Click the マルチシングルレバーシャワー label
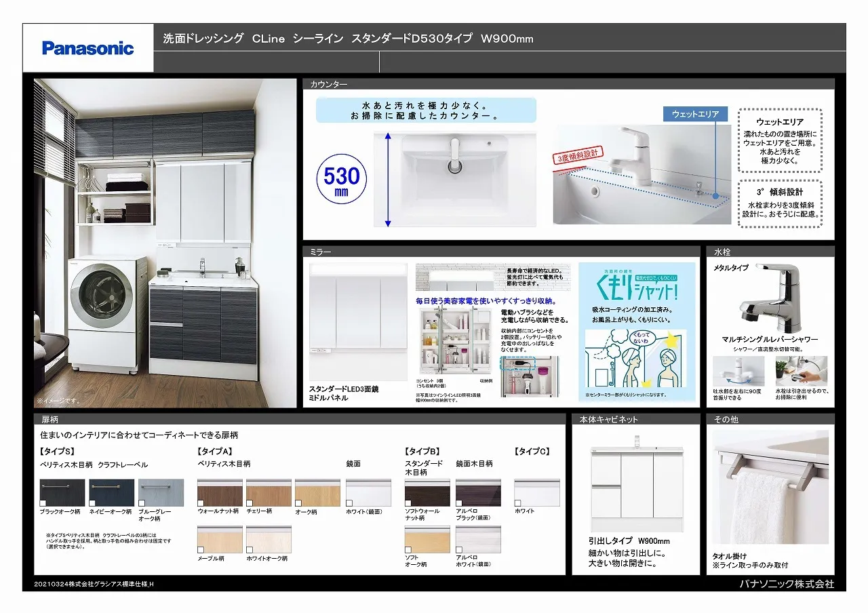 (770, 339)
